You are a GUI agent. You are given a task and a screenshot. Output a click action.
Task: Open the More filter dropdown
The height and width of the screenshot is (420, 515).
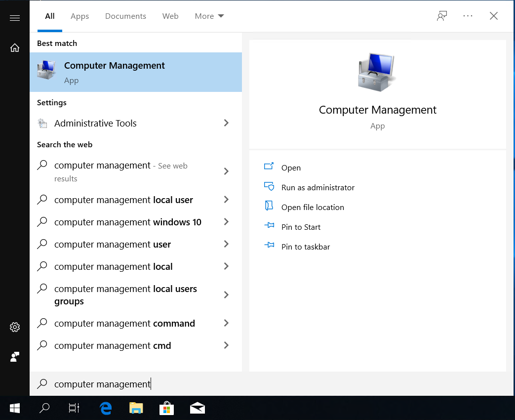pos(209,16)
